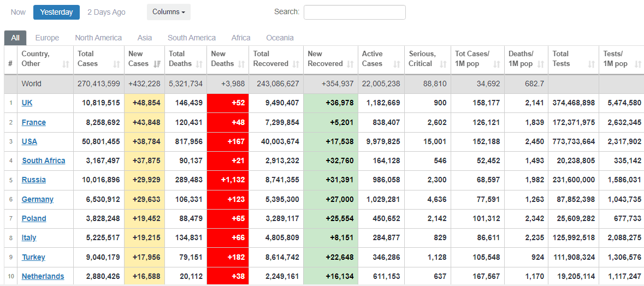Click the red UK new deaths cell
This screenshot has width=644, height=286.
[228, 103]
